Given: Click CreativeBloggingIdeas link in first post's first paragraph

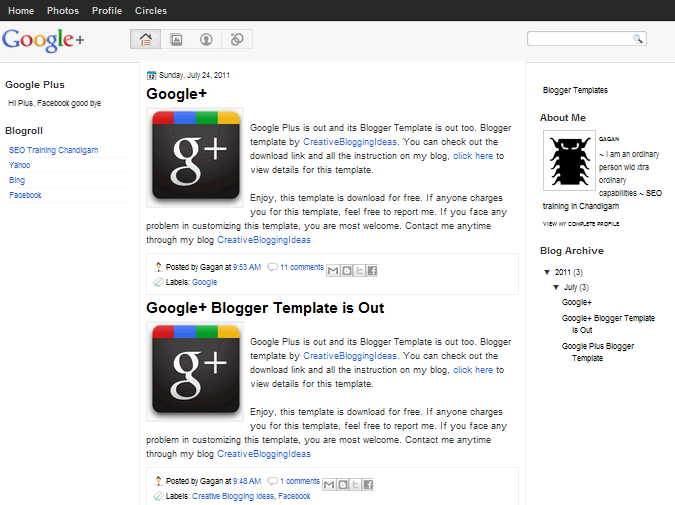Looking at the screenshot, I should click(350, 142).
